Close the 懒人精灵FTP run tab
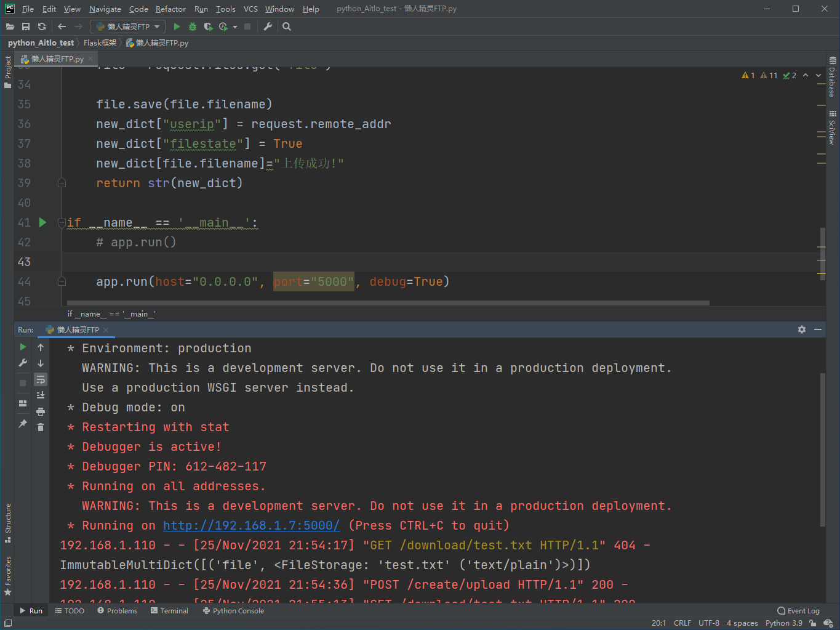840x630 pixels. pyautogui.click(x=106, y=330)
